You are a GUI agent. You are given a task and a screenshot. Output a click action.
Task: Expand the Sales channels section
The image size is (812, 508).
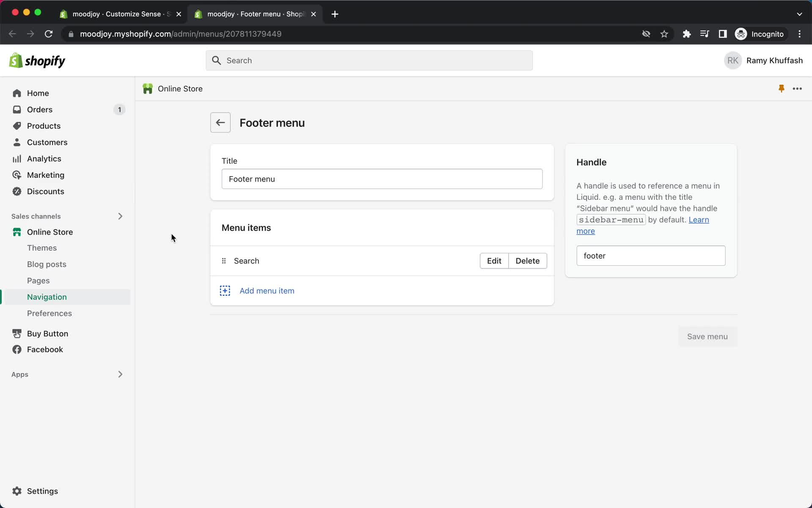click(120, 216)
